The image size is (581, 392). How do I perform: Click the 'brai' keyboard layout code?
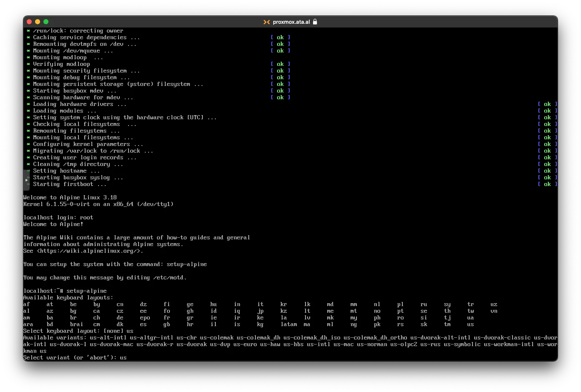(x=77, y=324)
